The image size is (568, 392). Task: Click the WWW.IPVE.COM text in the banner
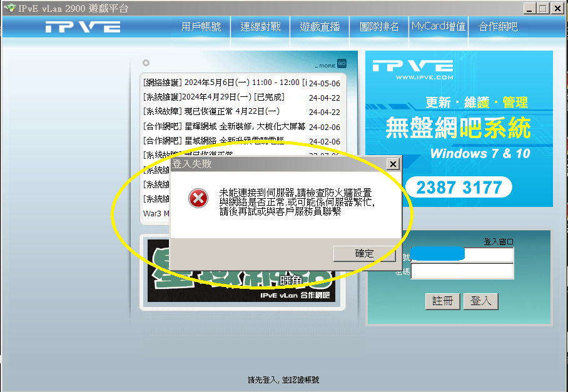424,77
